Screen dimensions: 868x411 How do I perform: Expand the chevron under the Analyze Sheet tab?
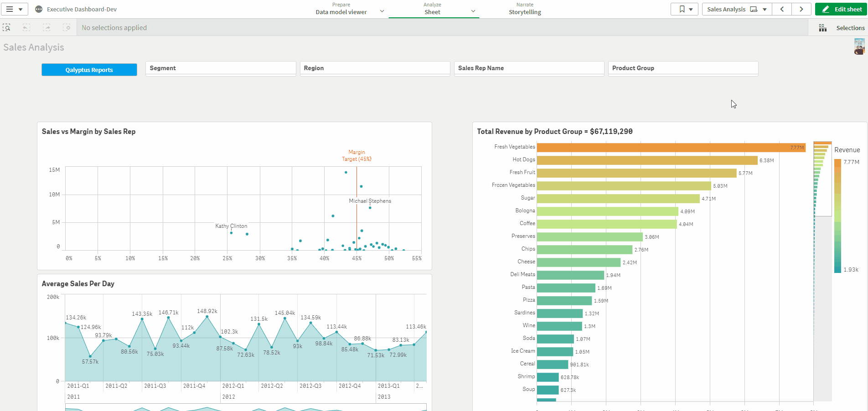[473, 11]
